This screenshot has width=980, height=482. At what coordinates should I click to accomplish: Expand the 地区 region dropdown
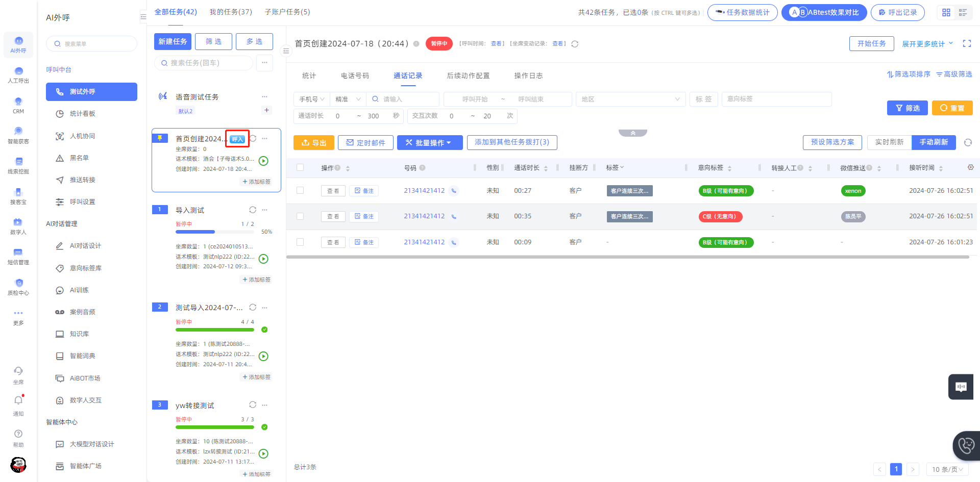pos(631,99)
